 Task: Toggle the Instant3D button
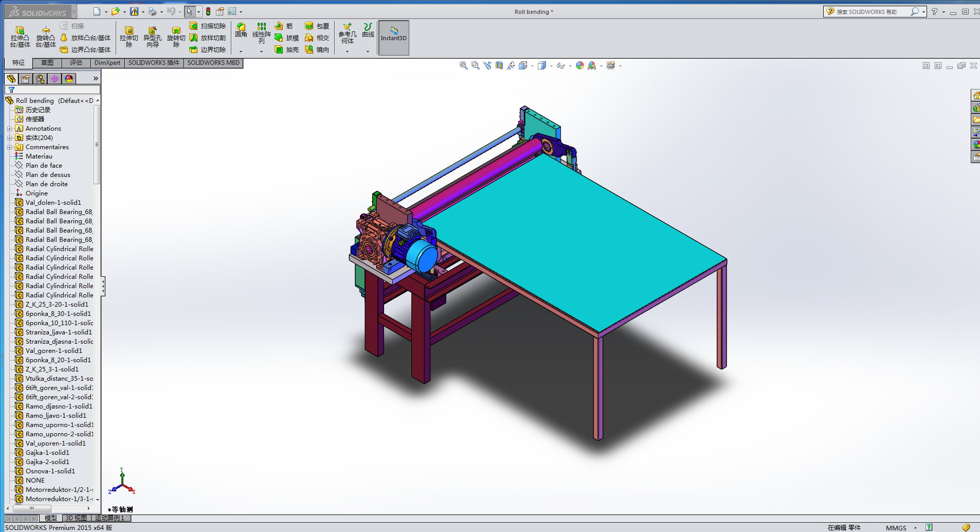click(394, 38)
